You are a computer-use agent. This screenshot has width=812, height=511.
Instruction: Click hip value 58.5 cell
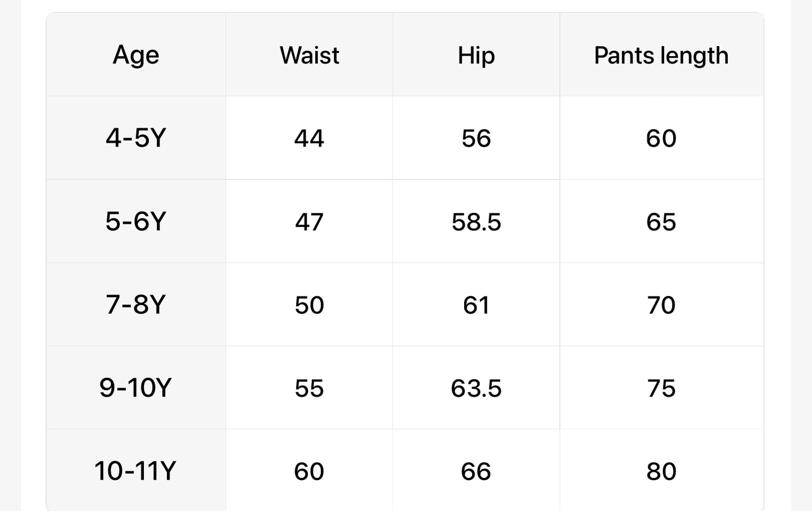pyautogui.click(x=476, y=222)
